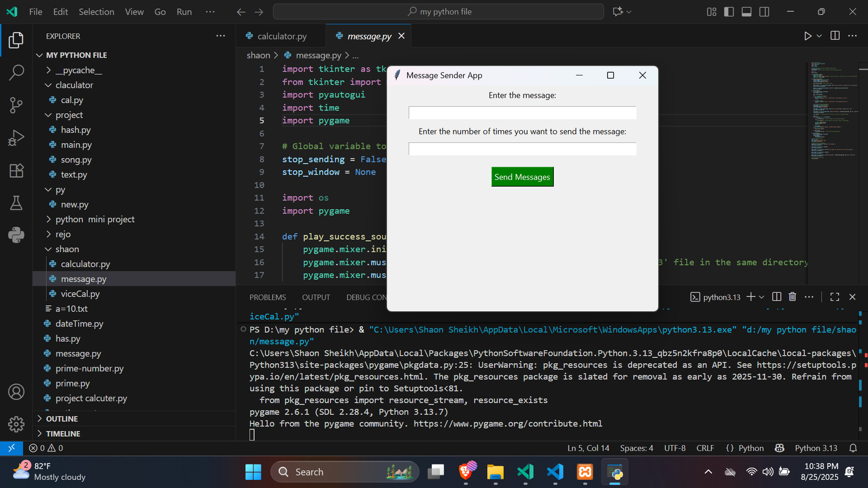The image size is (868, 488).
Task: Click the Run Python File play button
Action: [x=807, y=36]
